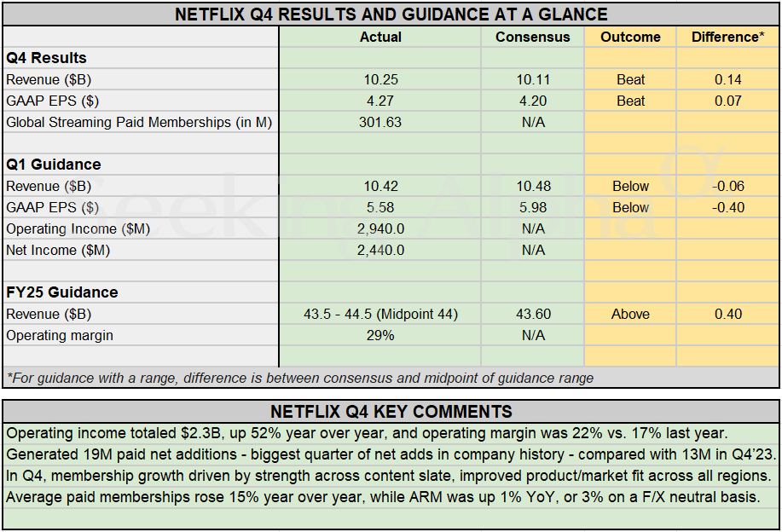The height and width of the screenshot is (532, 782).
Task: Click the Q1 Operating Income value 2,940.0
Action: coord(380,228)
